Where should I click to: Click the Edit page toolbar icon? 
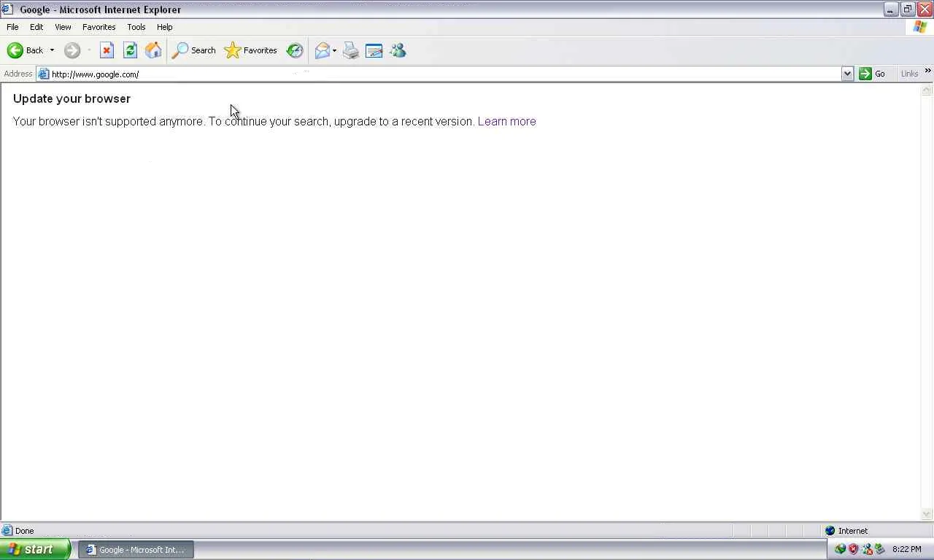coord(374,50)
